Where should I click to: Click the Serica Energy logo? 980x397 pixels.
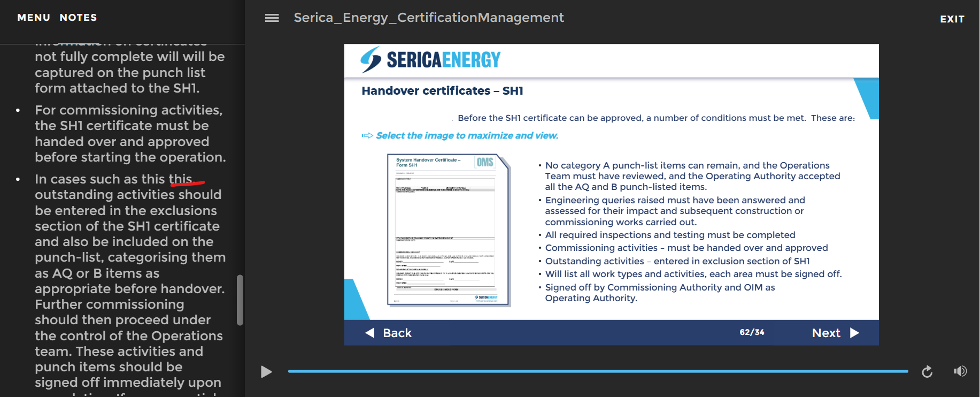[x=430, y=59]
